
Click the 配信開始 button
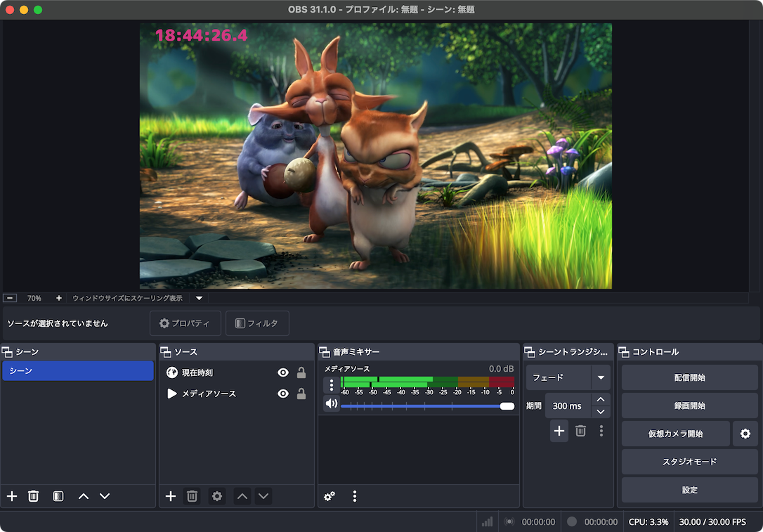click(x=689, y=377)
